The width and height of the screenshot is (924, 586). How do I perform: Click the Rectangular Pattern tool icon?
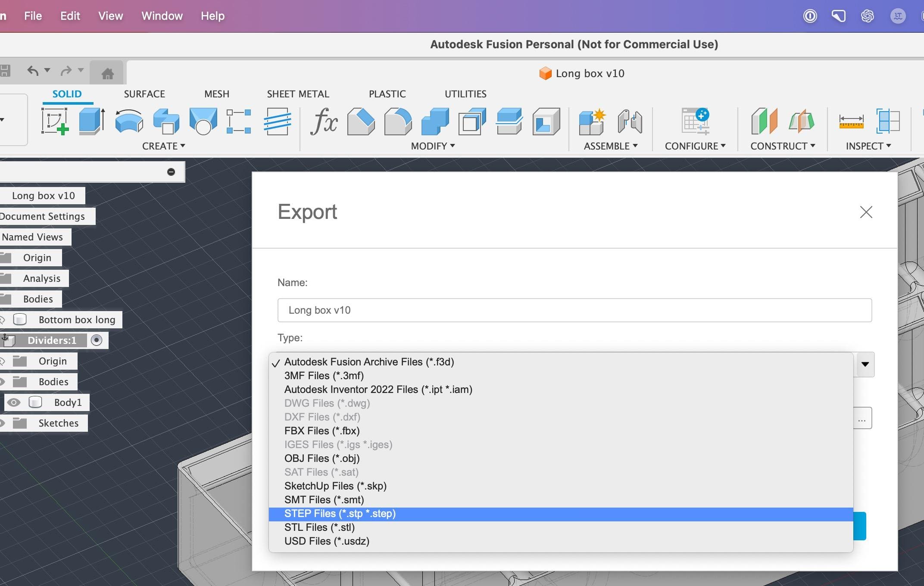pos(239,121)
